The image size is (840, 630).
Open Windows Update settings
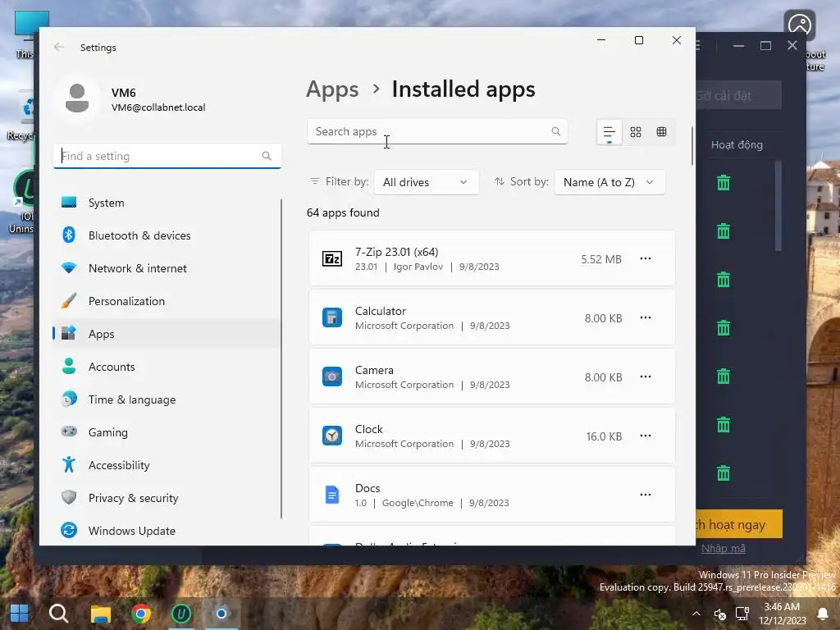[166, 531]
